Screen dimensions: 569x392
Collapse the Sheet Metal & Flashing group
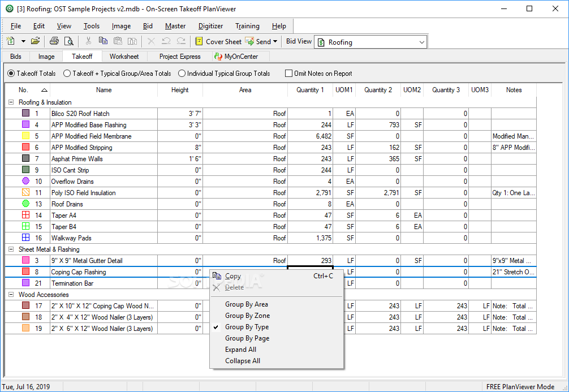pyautogui.click(x=11, y=249)
